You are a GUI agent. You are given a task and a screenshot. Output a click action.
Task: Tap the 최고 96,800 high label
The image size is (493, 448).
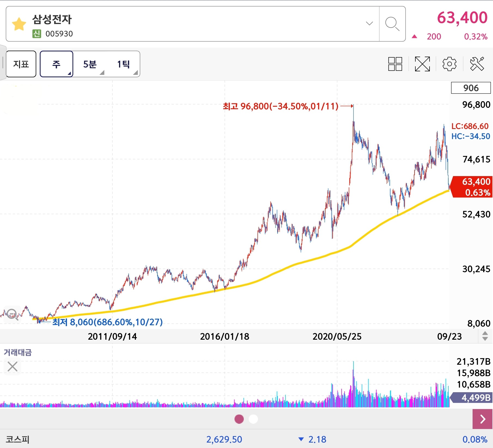coord(281,106)
